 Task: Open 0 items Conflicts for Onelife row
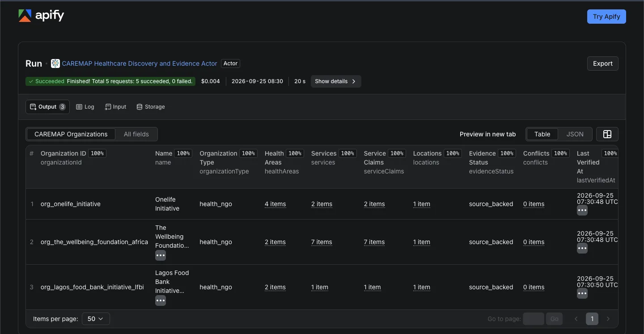[x=534, y=204]
